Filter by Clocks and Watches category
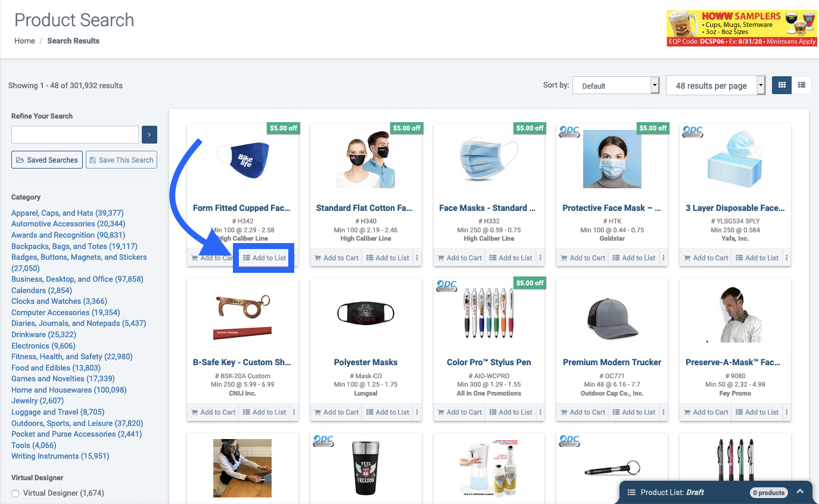The height and width of the screenshot is (504, 819). click(59, 301)
